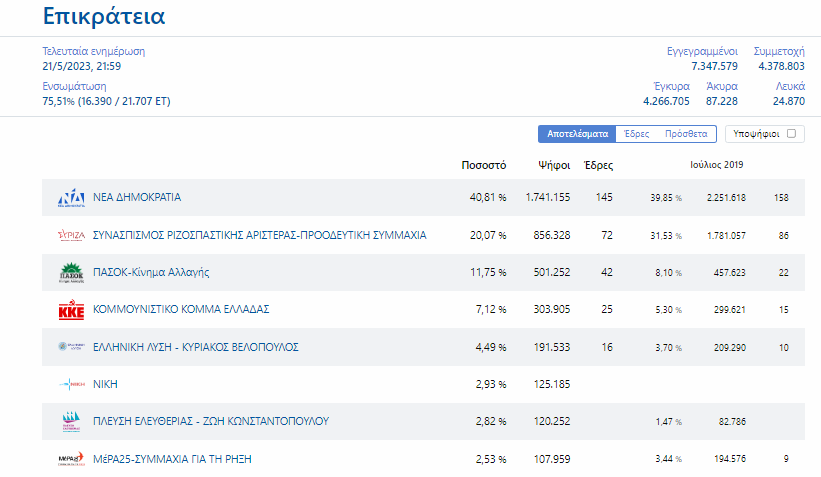Click the Ιούλιος 2019 column header
This screenshot has width=821, height=477.
coord(717,165)
